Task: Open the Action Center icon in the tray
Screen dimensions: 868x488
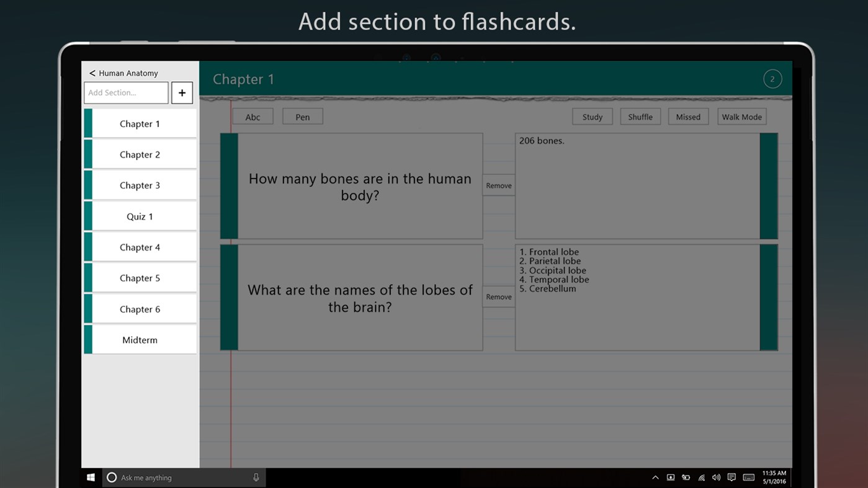Action: tap(731, 477)
